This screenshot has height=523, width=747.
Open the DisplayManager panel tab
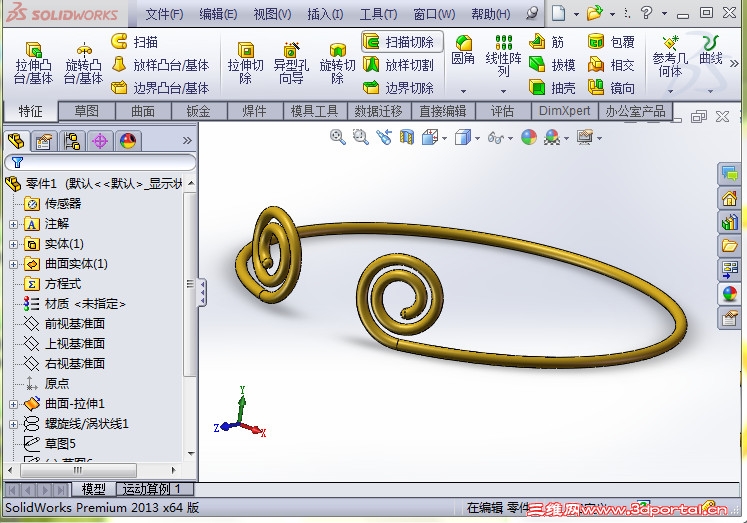(x=128, y=141)
